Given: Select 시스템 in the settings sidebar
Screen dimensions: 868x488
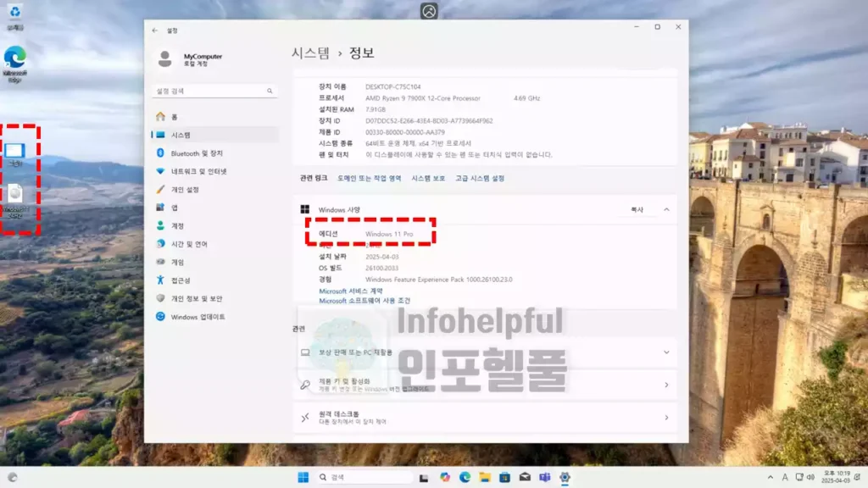Looking at the screenshot, I should click(214, 135).
